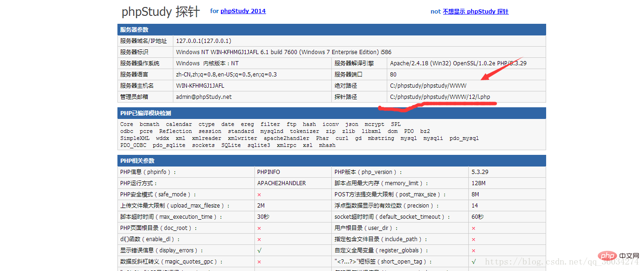This screenshot has height=271, width=644.
Task: Click the mhash module name
Action: click(327, 146)
